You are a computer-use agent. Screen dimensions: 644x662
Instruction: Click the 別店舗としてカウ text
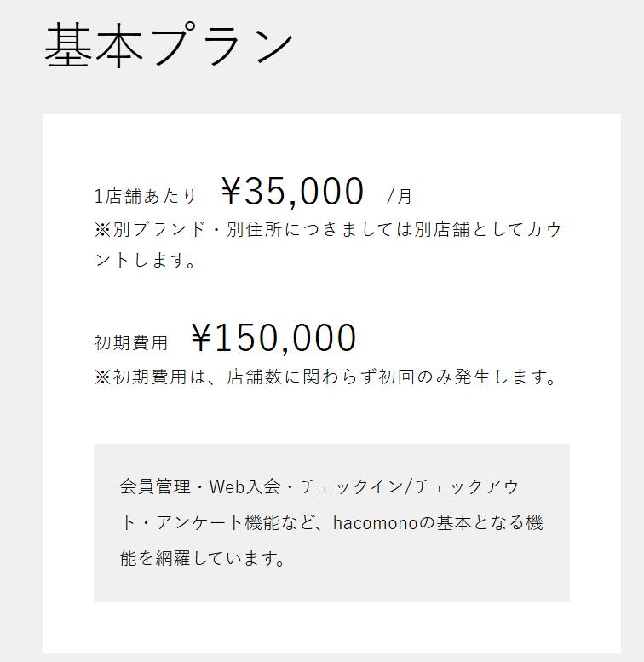(x=488, y=229)
